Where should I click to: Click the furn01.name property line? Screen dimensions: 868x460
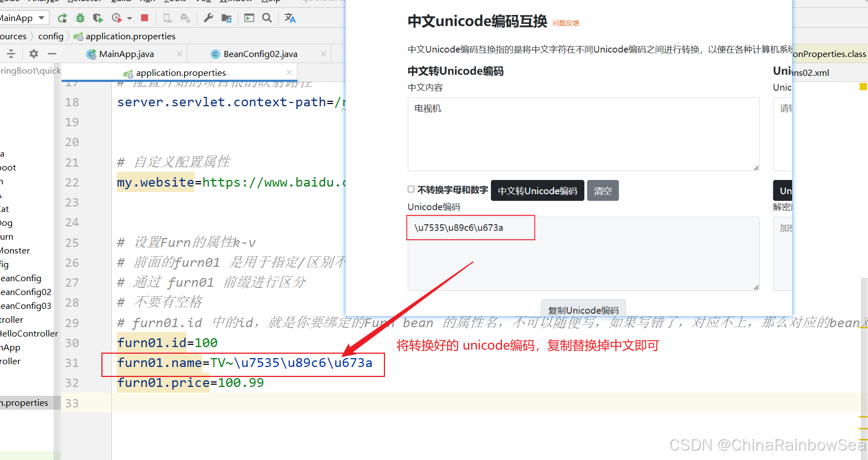pyautogui.click(x=245, y=363)
